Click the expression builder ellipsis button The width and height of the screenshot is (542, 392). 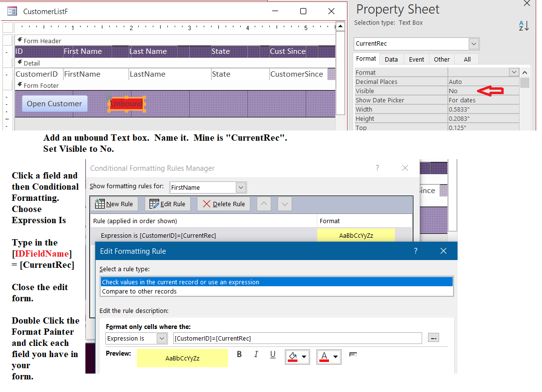click(x=433, y=338)
